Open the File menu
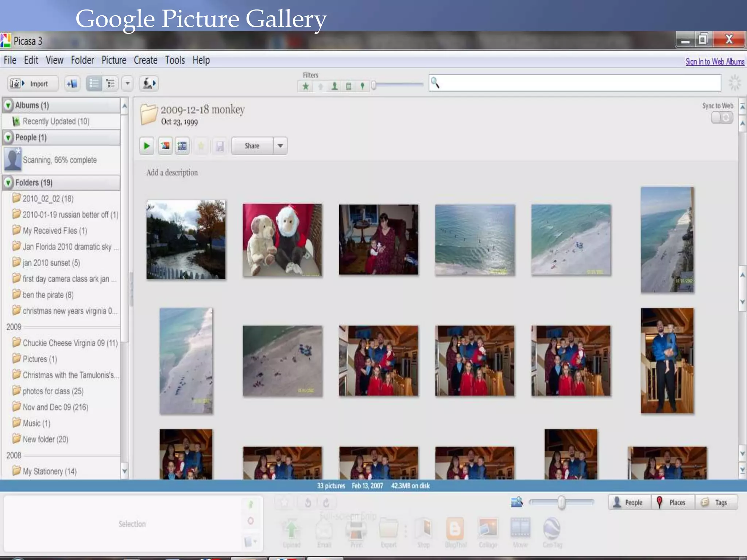This screenshot has height=560, width=747. click(x=10, y=60)
